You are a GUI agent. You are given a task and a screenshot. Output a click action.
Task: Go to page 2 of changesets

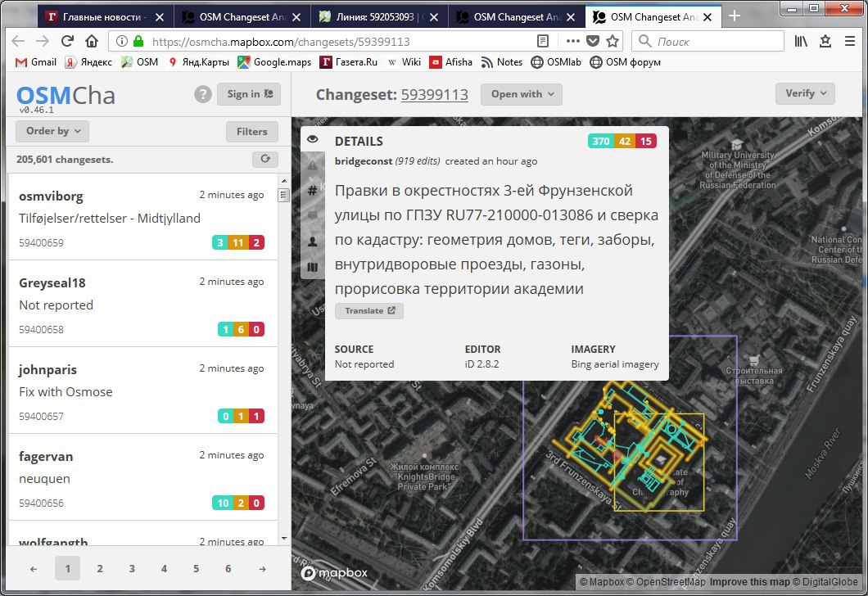pyautogui.click(x=100, y=568)
